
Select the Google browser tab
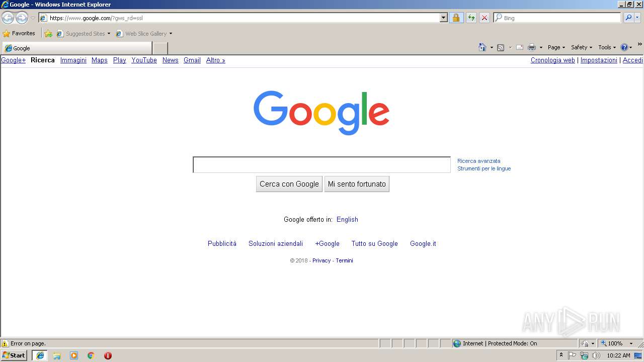pyautogui.click(x=77, y=48)
